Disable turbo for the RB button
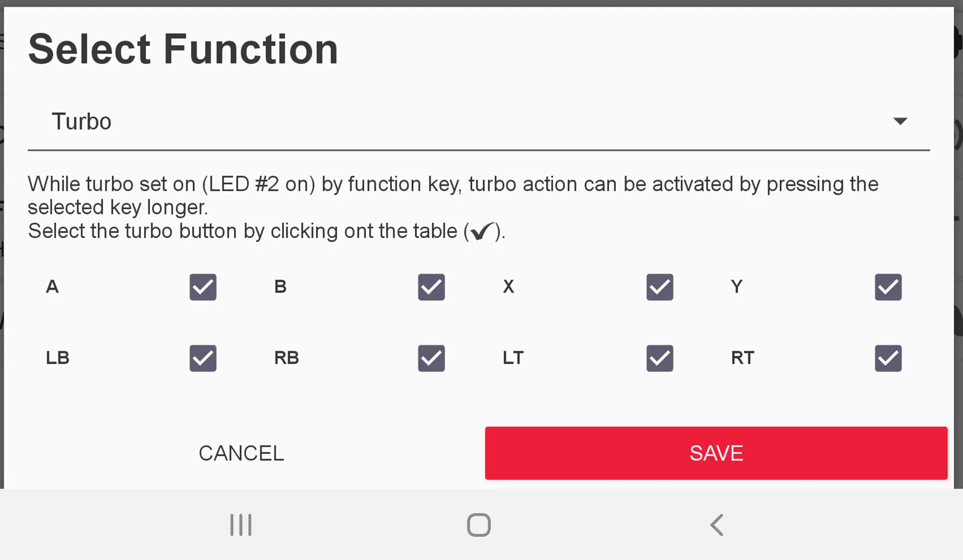963x560 pixels. point(431,358)
